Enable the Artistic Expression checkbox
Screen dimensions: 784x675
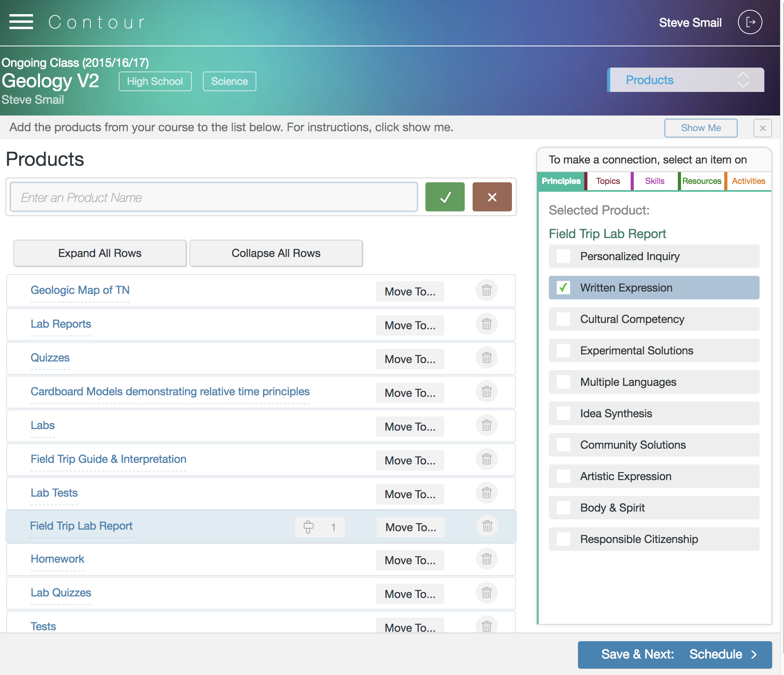pyautogui.click(x=563, y=476)
